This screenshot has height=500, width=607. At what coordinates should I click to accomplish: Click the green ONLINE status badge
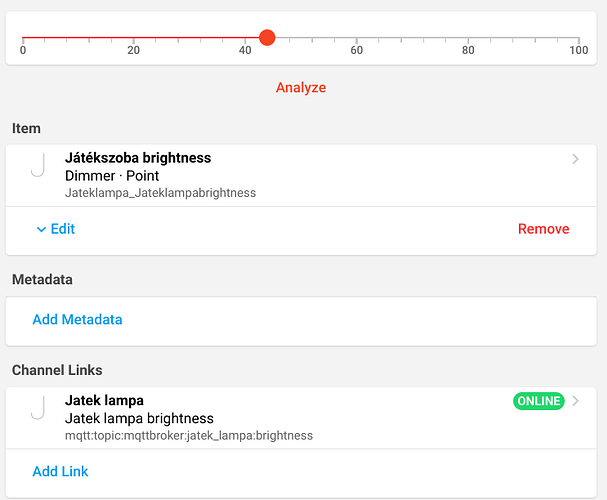539,401
